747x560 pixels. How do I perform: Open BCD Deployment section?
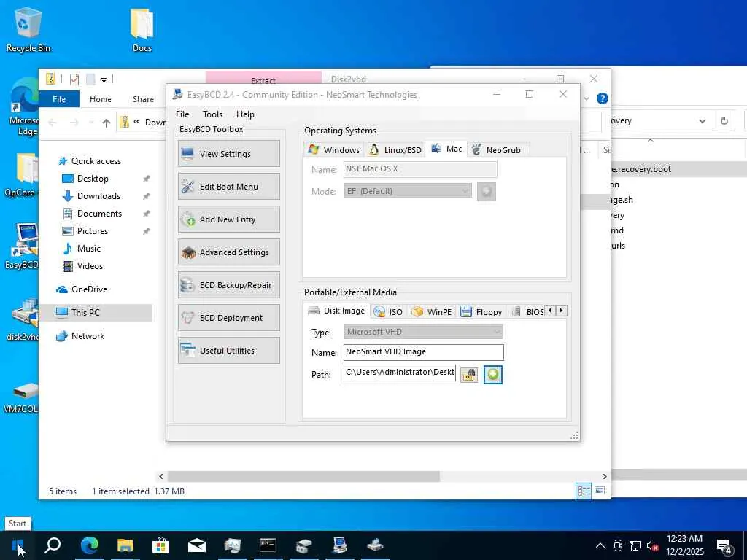click(x=228, y=318)
